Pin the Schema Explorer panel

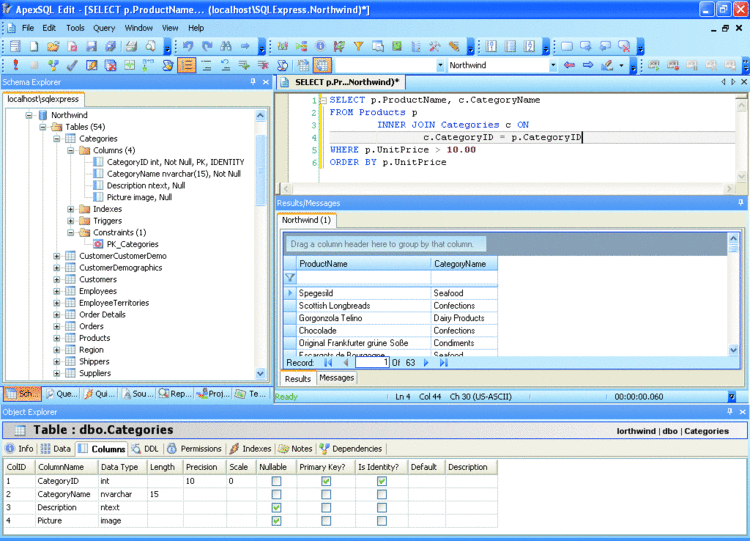tap(253, 82)
